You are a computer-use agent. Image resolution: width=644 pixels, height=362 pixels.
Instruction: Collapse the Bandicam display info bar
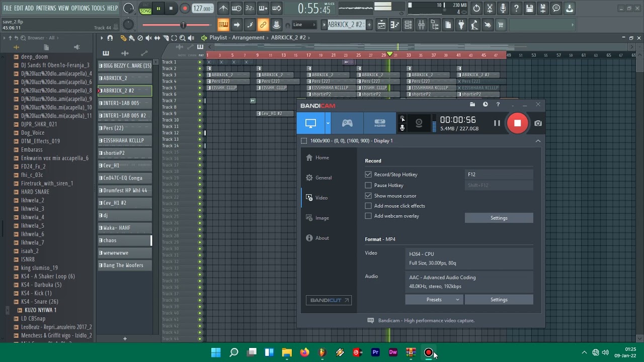coord(538,141)
